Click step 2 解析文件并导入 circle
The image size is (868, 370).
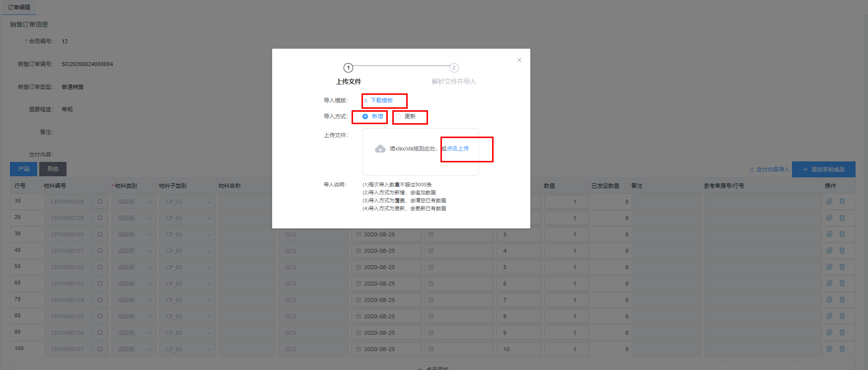(x=454, y=68)
